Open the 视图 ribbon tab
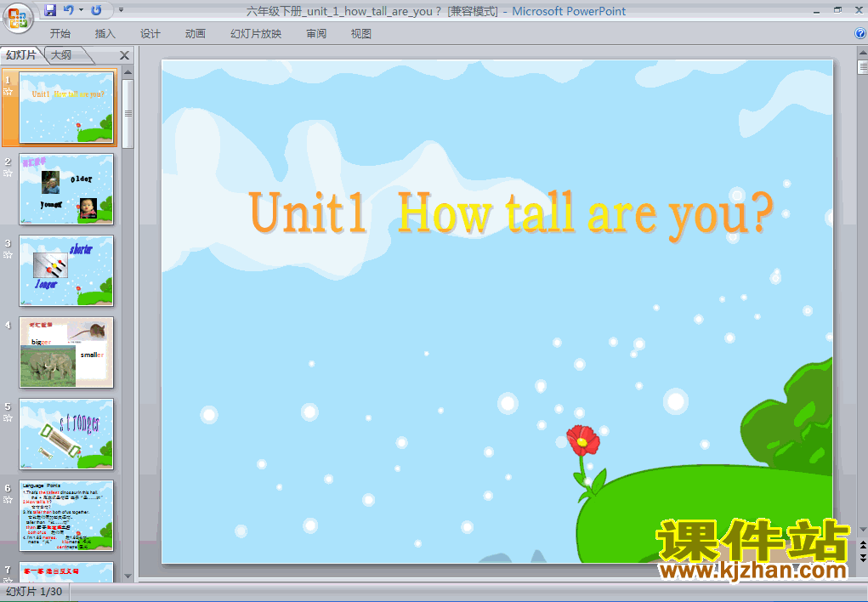The height and width of the screenshot is (602, 868). click(361, 34)
